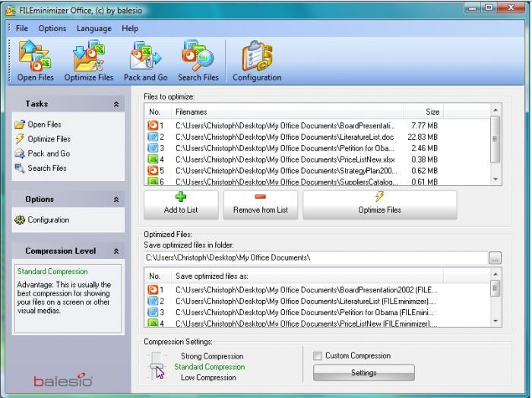Image resolution: width=532 pixels, height=398 pixels.
Task: Open the Help menu
Action: coord(130,28)
